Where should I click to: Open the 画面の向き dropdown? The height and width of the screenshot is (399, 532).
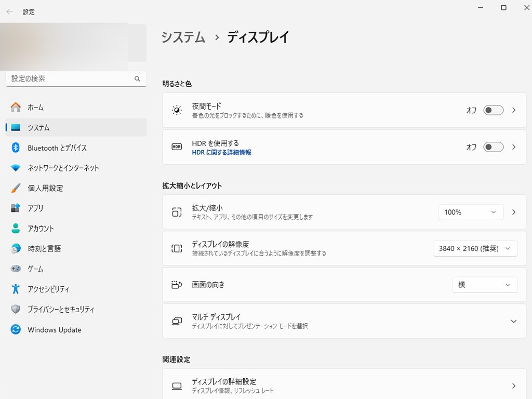(485, 285)
